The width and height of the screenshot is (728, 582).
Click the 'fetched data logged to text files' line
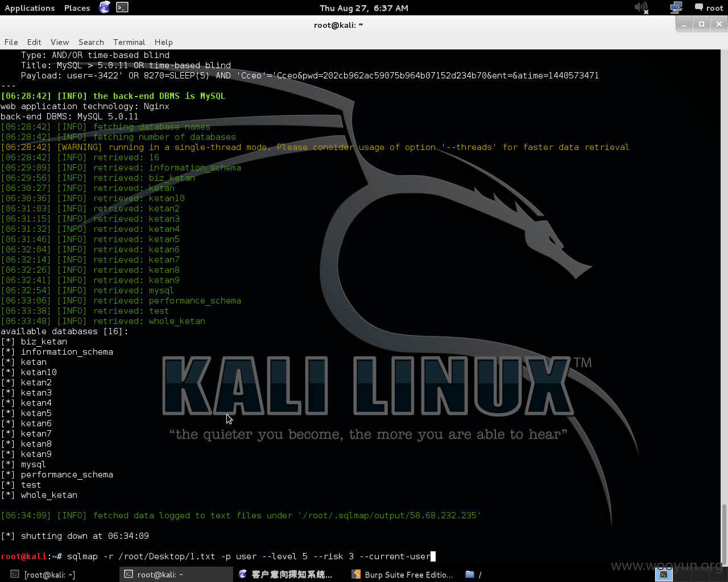click(241, 516)
